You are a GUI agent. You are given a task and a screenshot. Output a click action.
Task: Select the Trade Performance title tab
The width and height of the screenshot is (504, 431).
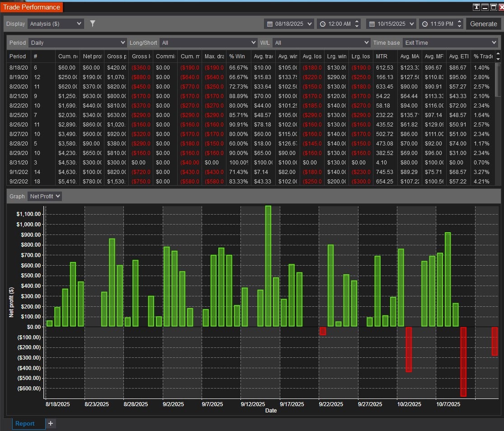click(31, 7)
